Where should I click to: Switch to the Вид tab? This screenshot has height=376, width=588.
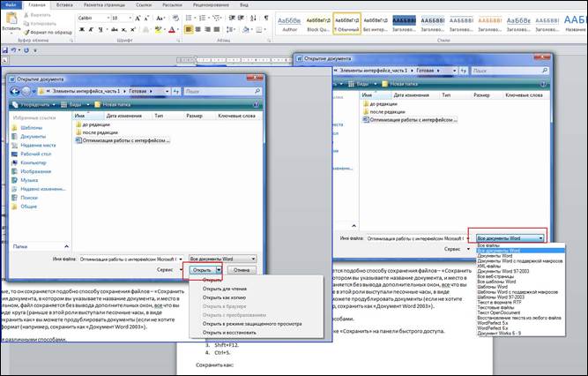click(x=243, y=5)
